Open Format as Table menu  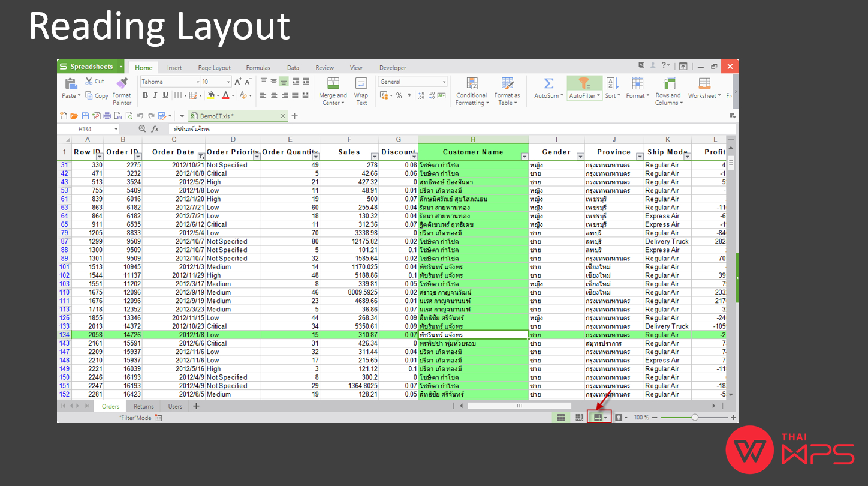507,91
